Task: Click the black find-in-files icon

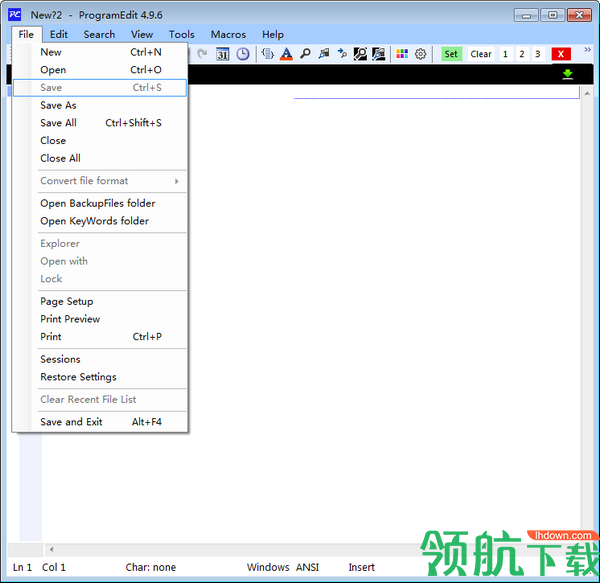Action: [x=378, y=54]
